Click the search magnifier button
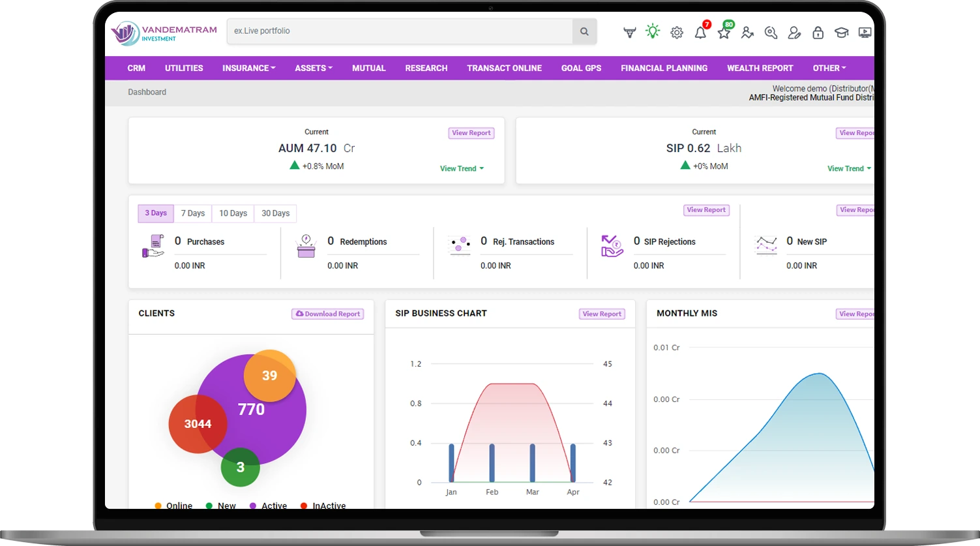Viewport: 980px width, 546px height. click(x=584, y=31)
